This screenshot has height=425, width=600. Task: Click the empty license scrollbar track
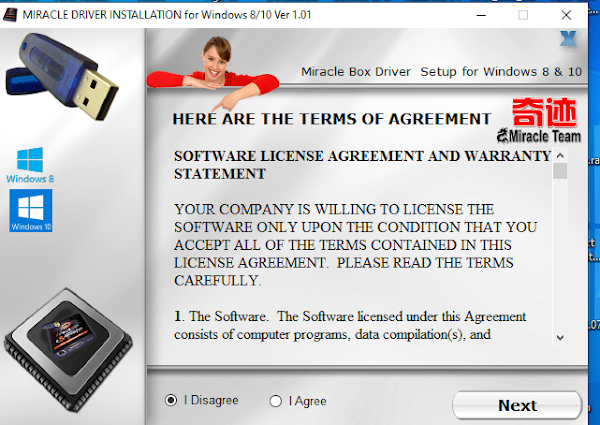point(560,255)
